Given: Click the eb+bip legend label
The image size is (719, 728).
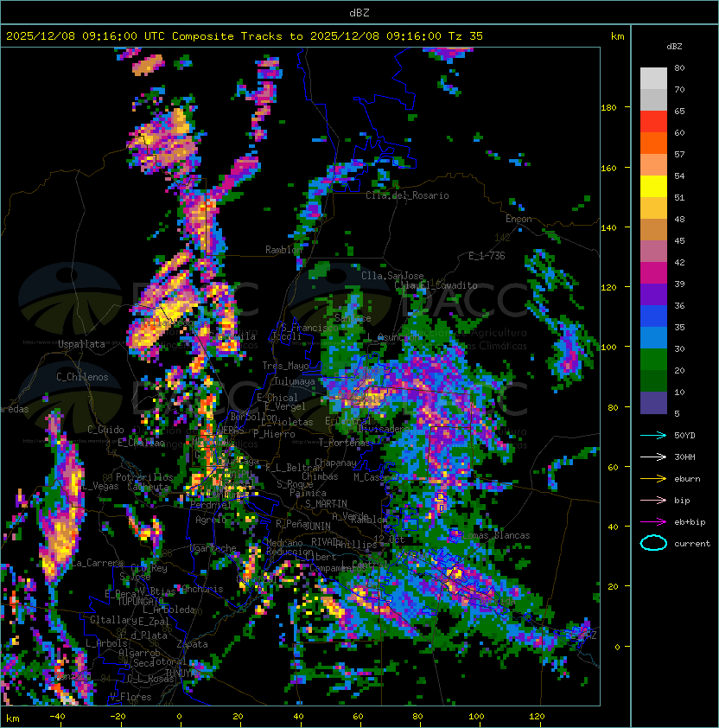Looking at the screenshot, I should point(690,522).
